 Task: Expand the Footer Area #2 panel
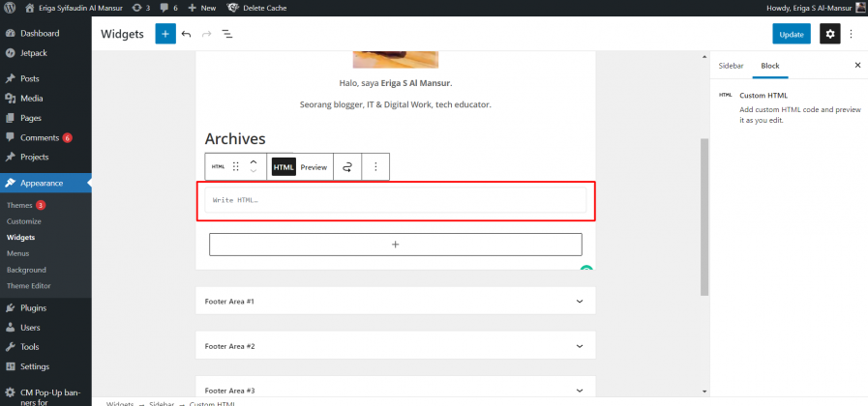(395, 346)
